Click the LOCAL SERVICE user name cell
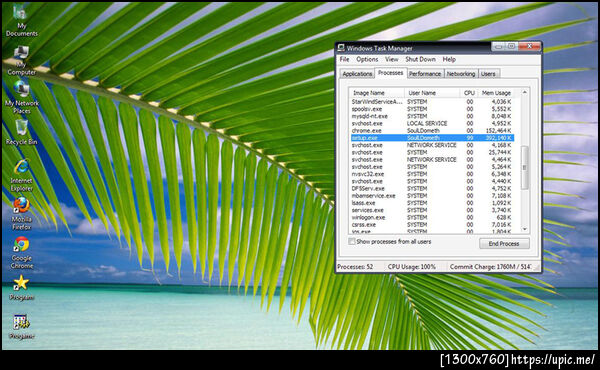The width and height of the screenshot is (600, 370). [x=427, y=123]
